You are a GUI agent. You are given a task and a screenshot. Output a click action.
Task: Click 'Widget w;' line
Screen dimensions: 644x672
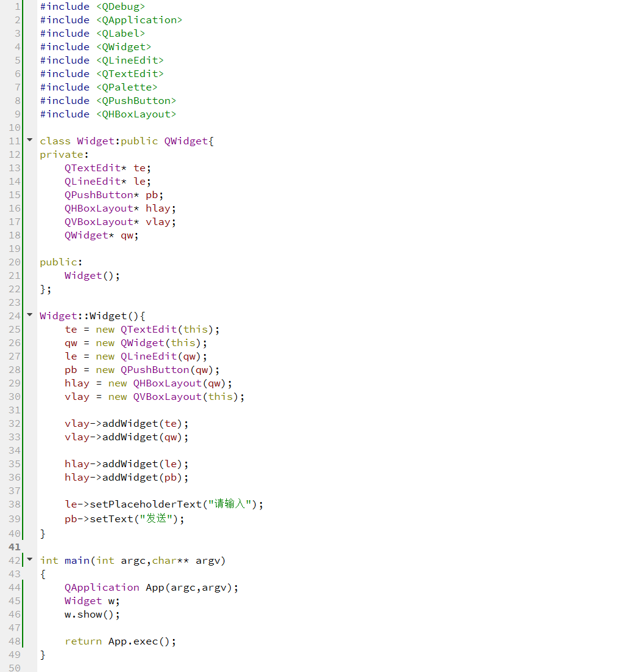point(92,601)
